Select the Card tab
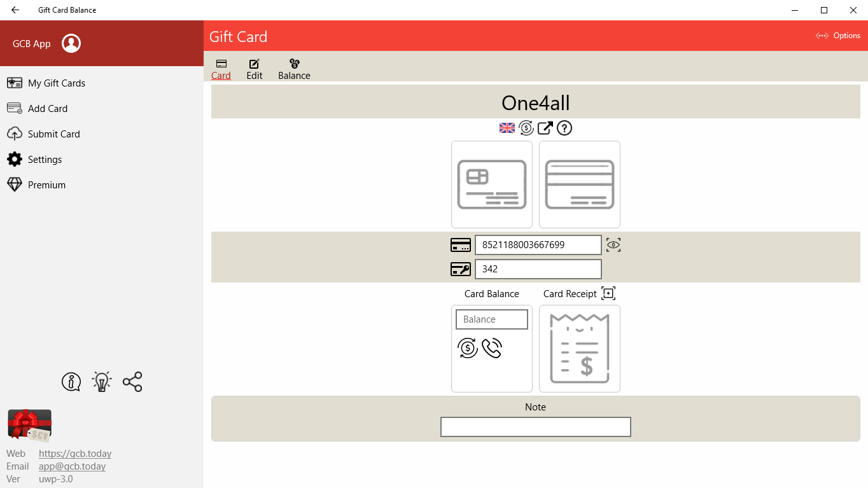 pos(221,68)
